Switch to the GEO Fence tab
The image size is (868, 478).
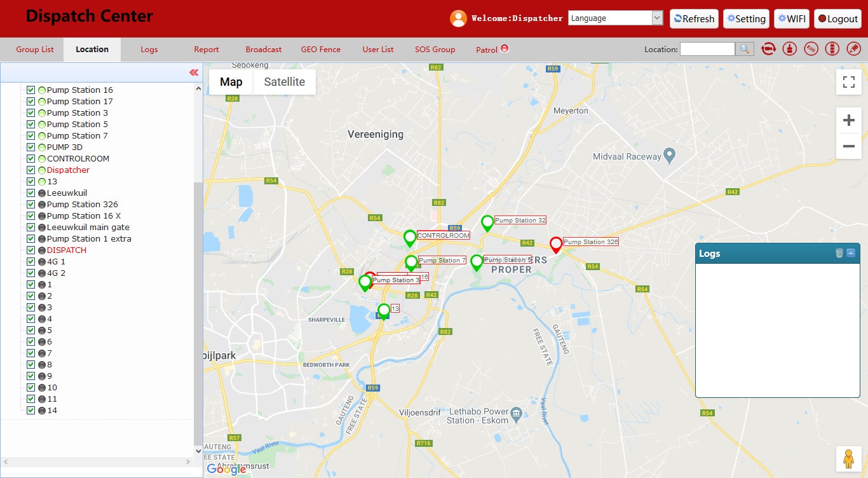(x=321, y=49)
